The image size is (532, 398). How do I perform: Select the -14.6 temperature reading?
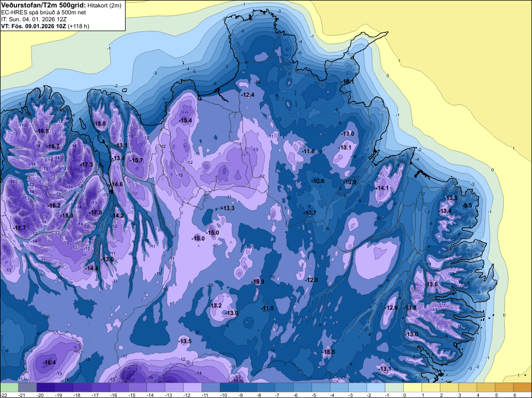[117, 184]
